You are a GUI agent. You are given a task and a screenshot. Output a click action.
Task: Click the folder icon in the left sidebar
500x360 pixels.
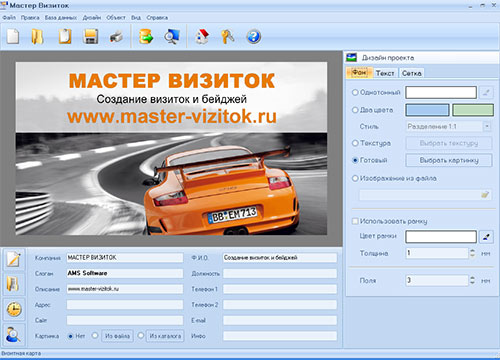tap(13, 284)
